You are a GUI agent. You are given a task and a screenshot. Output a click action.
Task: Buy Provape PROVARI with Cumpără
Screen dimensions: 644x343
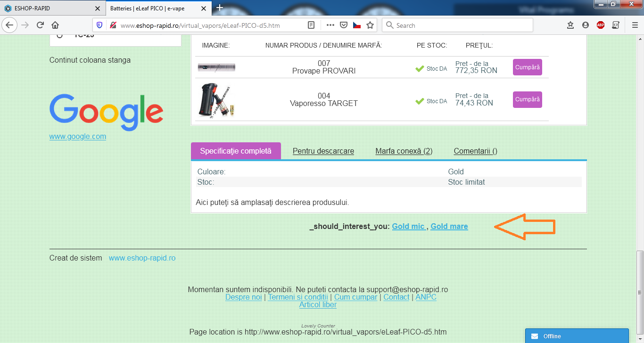[527, 67]
